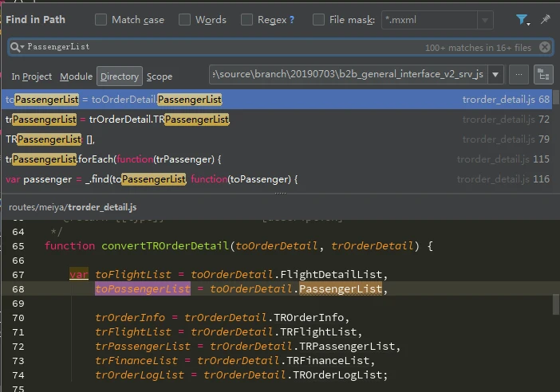
Task: Clear the search text with X icon
Action: pyautogui.click(x=544, y=48)
